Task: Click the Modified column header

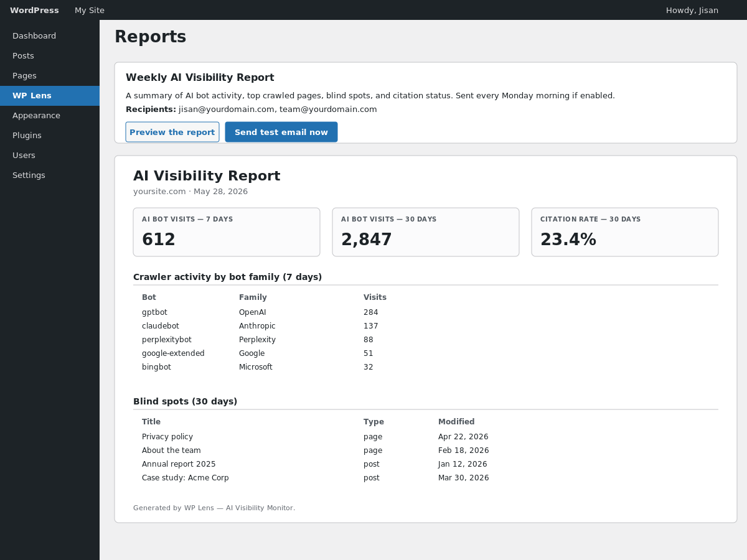Action: click(456, 422)
